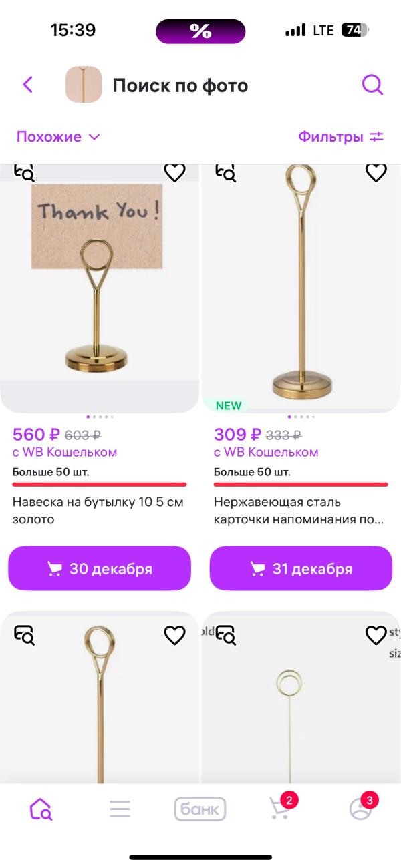This screenshot has height=868, width=401.
Task: Open the catalog menu icon in bottom bar
Action: (120, 809)
